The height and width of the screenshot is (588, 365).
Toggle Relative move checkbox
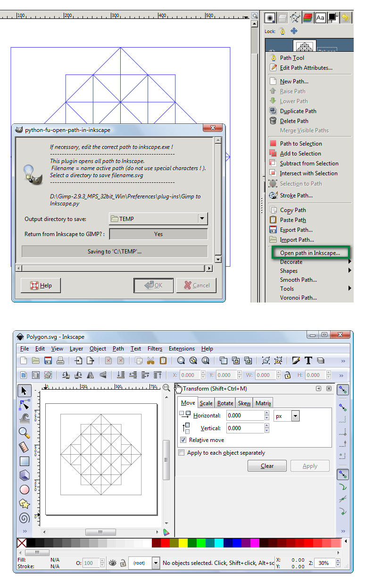click(183, 440)
